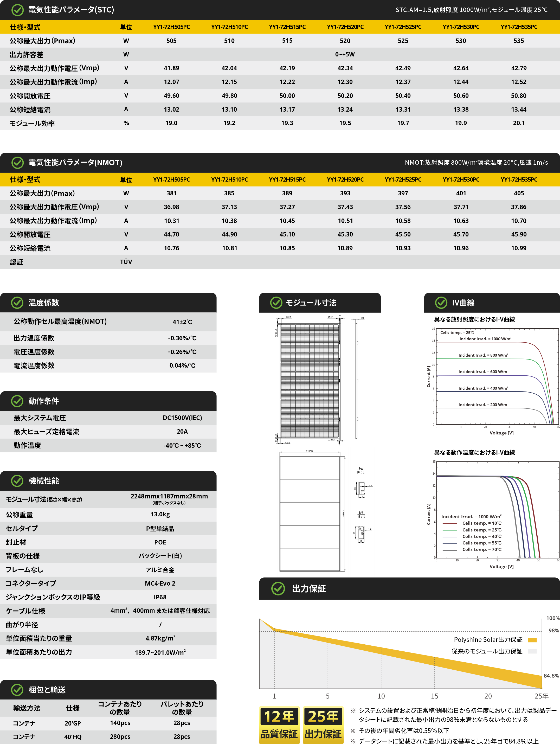Click the checkmark icon next to 梱包と輸送
Viewport: 560px width, 744px height.
[17, 690]
